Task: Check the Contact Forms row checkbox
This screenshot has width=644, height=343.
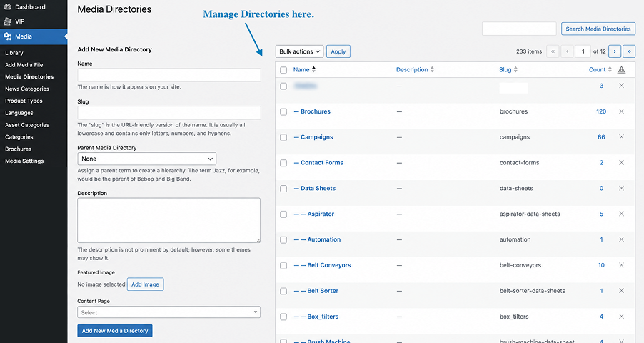Action: point(283,163)
